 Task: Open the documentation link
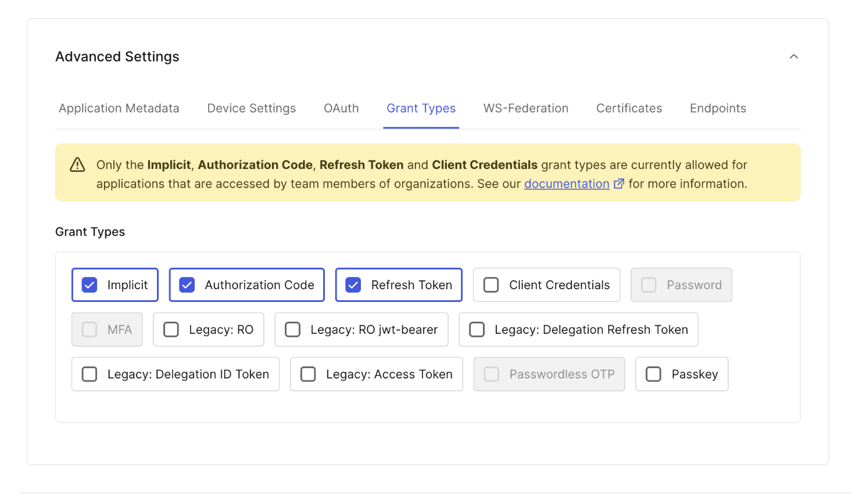567,183
